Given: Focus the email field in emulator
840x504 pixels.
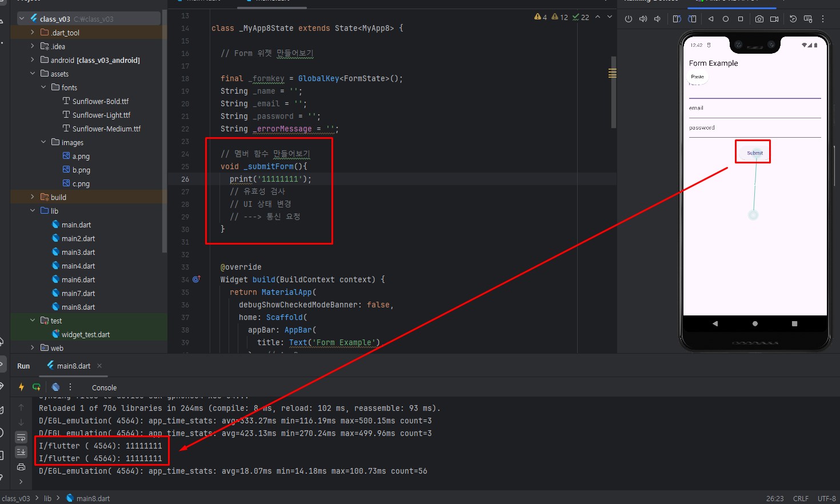Looking at the screenshot, I should click(754, 110).
